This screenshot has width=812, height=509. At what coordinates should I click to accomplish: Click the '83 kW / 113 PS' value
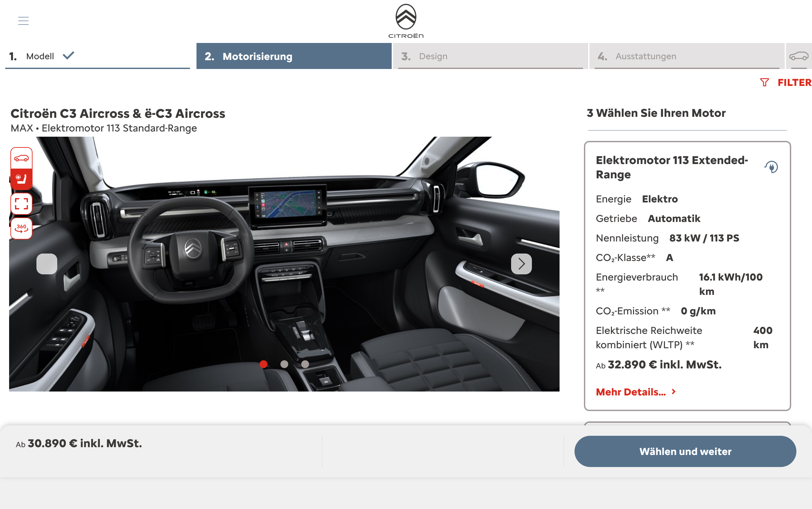click(x=704, y=238)
